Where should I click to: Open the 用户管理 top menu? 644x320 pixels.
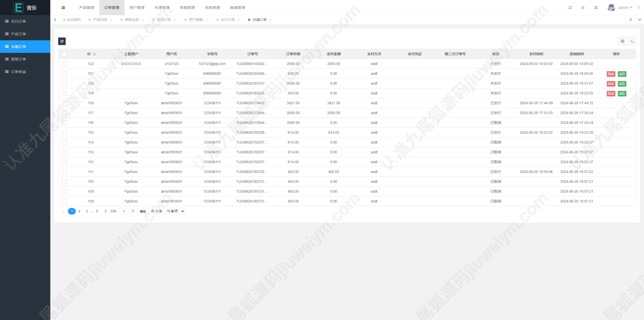point(137,8)
